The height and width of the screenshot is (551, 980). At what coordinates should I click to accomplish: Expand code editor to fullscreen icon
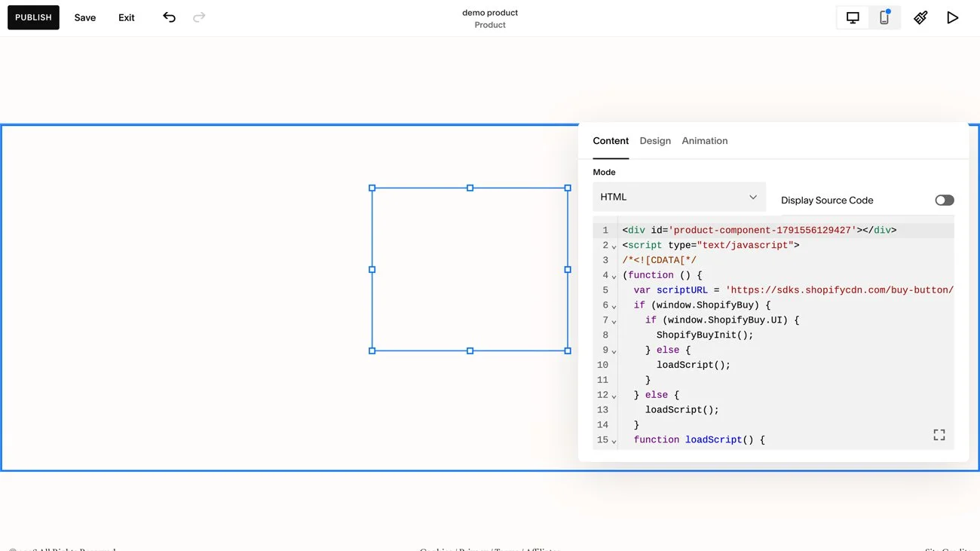[939, 435]
